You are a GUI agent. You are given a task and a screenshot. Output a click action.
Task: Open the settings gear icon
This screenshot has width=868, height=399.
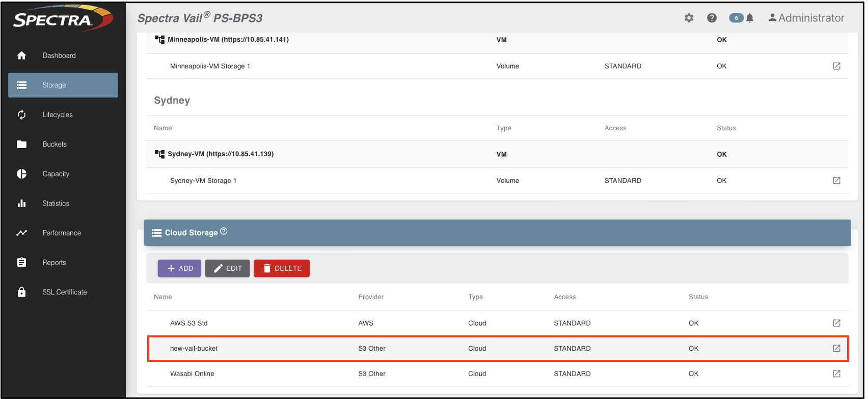(x=689, y=18)
